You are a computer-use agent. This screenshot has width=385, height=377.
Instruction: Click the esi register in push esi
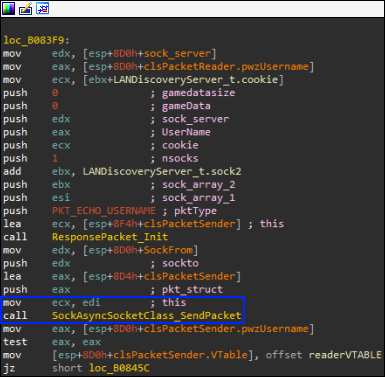coord(61,198)
